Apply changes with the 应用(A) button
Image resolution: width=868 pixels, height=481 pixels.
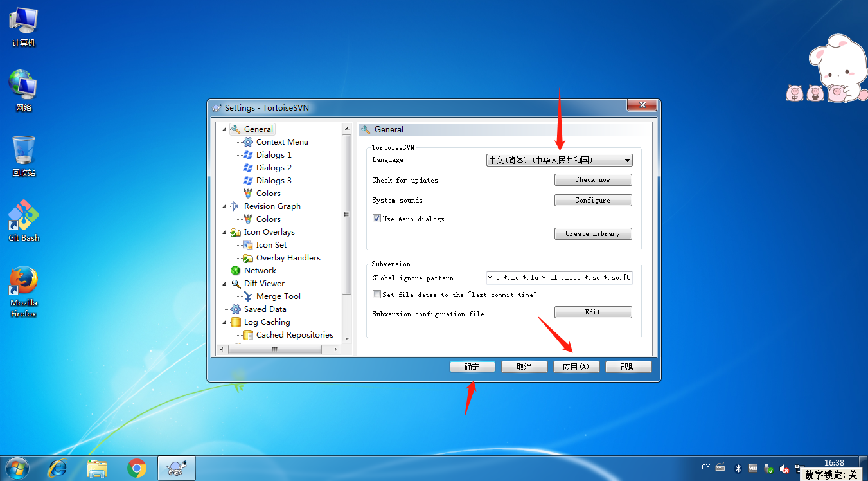pyautogui.click(x=576, y=367)
